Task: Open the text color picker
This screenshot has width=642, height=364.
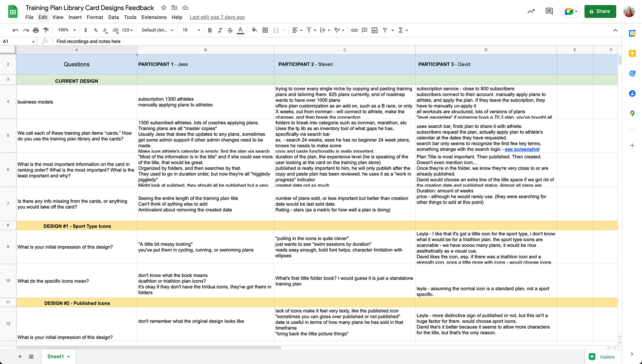Action: 240,30
